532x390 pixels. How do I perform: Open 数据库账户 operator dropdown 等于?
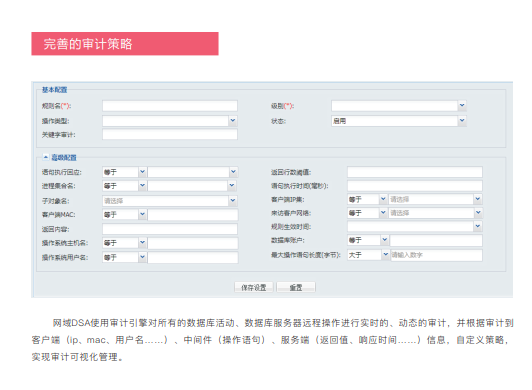[368, 240]
